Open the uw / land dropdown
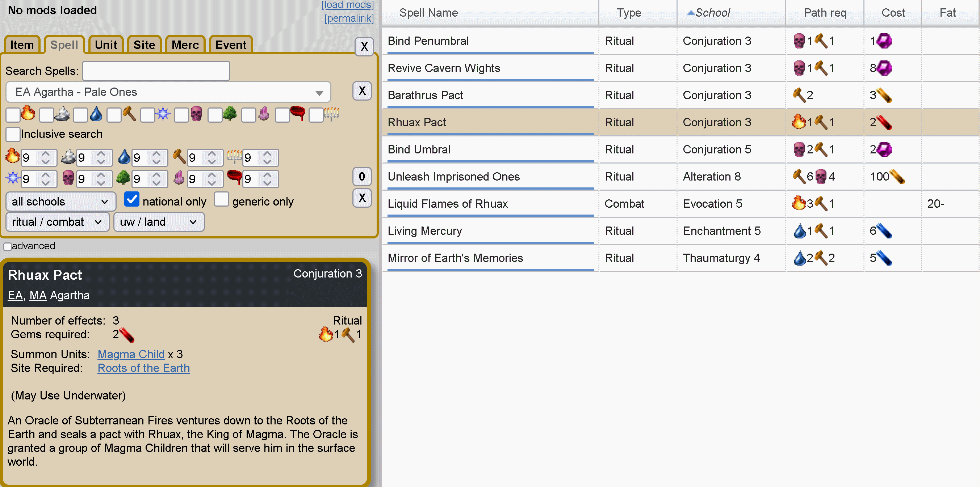980x487 pixels. [159, 222]
